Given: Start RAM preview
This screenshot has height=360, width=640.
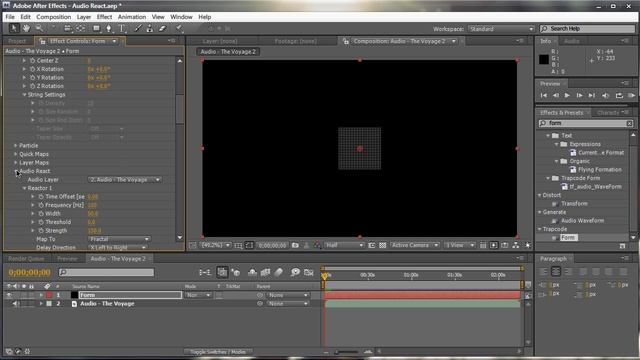Looking at the screenshot, I should tap(631, 95).
